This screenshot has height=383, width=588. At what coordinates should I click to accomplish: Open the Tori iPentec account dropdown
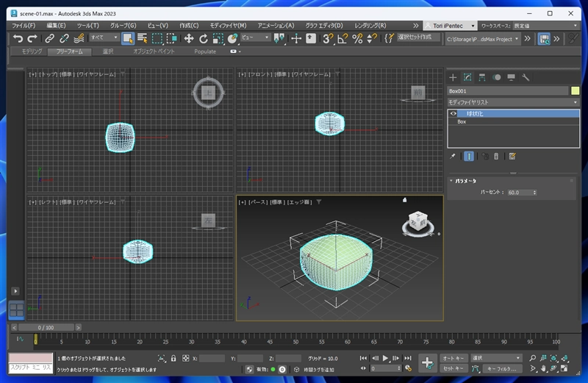pos(450,26)
